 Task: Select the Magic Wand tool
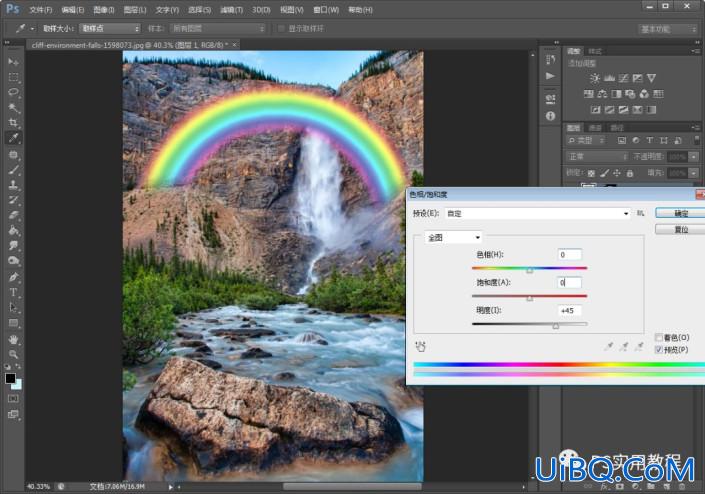point(13,107)
